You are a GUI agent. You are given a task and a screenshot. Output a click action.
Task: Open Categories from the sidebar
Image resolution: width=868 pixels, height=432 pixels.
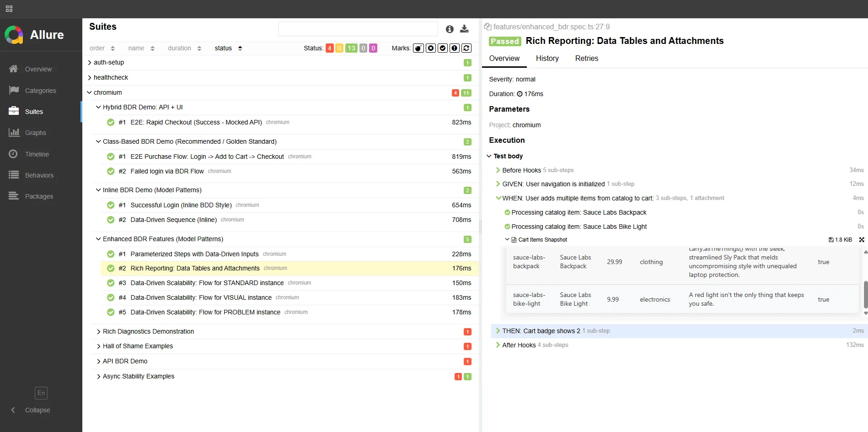40,91
